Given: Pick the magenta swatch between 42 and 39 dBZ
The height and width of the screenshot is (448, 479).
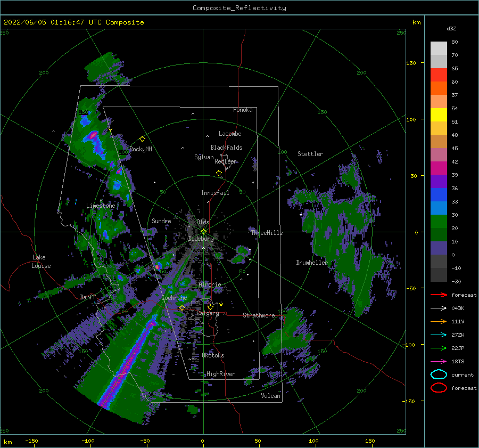Looking at the screenshot, I should (x=439, y=168).
